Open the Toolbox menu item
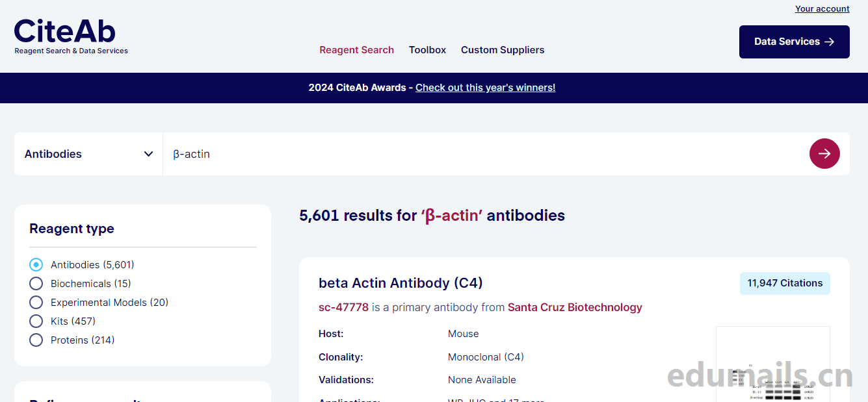 (427, 50)
